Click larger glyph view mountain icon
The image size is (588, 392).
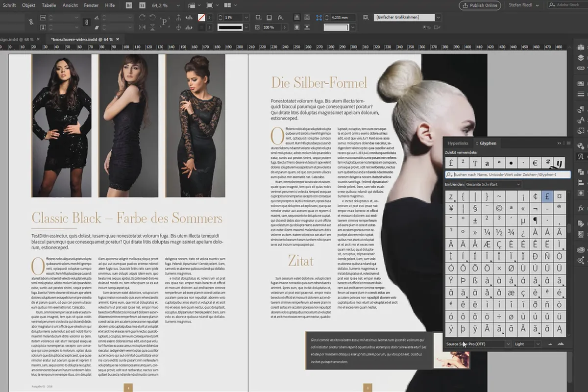[561, 344]
